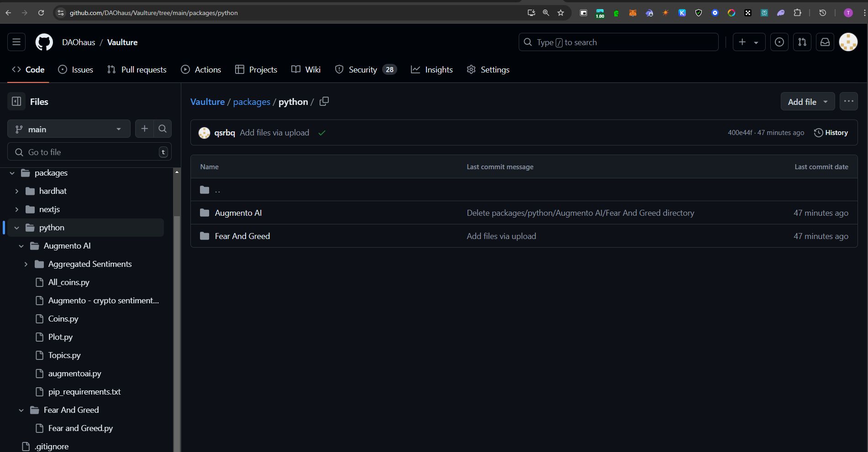Click the 'Add files via upload' header commit message
The width and height of the screenshot is (868, 452).
coord(274,133)
